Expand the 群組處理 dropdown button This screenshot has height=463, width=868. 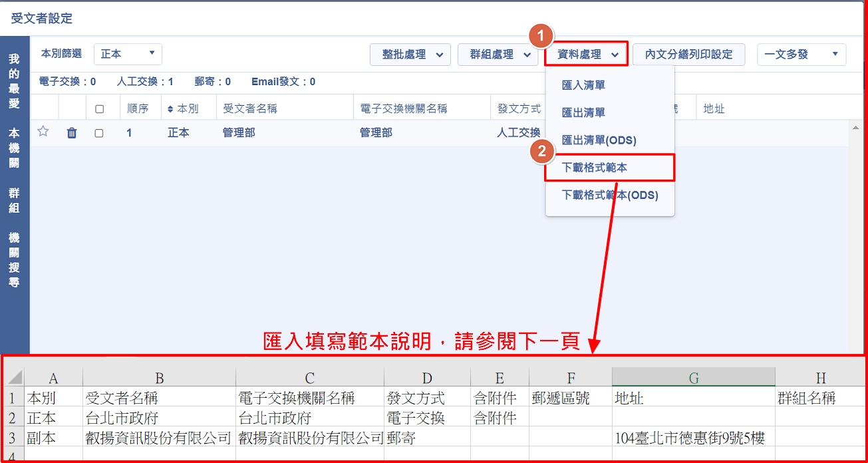click(498, 55)
